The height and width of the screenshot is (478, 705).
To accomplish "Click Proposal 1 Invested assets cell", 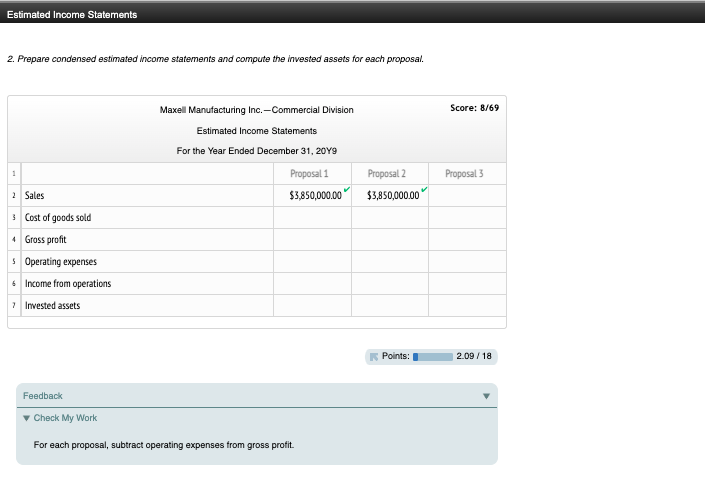I will click(x=312, y=306).
